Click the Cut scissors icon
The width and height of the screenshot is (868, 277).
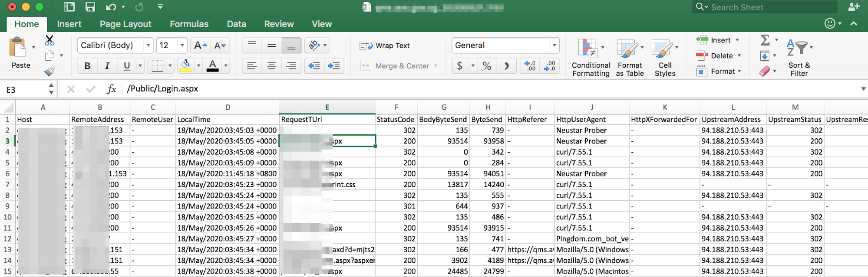50,41
